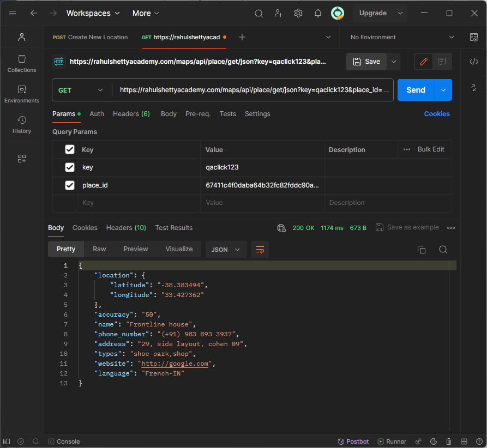Open the account icon in sidebar
Image resolution: width=487 pixels, height=448 pixels.
click(22, 37)
